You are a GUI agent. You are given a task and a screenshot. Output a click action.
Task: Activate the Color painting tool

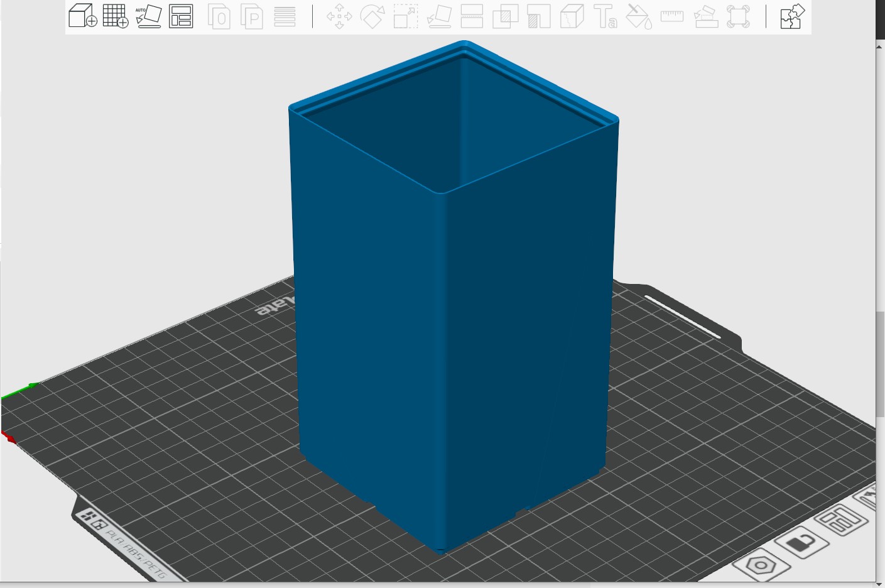(x=639, y=18)
